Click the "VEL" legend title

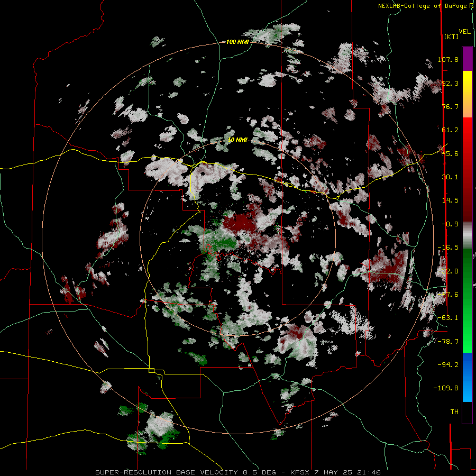[x=464, y=32]
